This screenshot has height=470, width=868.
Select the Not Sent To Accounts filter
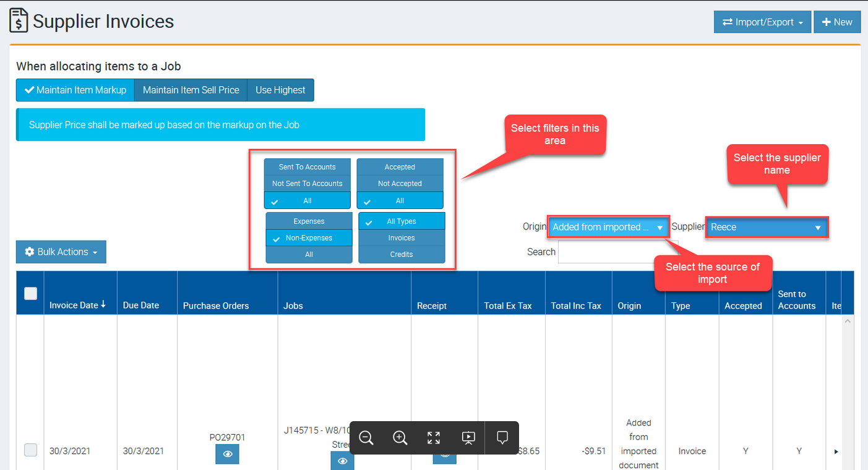(x=307, y=184)
